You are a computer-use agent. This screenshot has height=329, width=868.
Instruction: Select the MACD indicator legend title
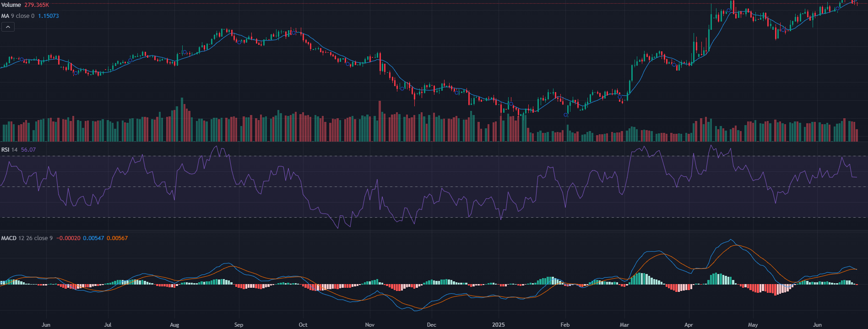pos(9,238)
